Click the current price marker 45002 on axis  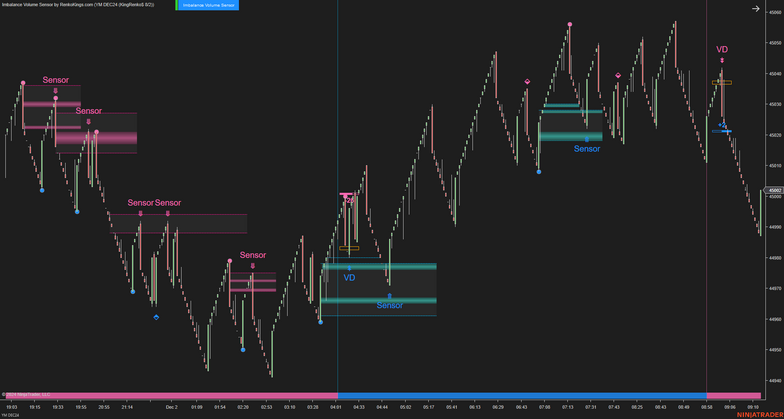774,190
